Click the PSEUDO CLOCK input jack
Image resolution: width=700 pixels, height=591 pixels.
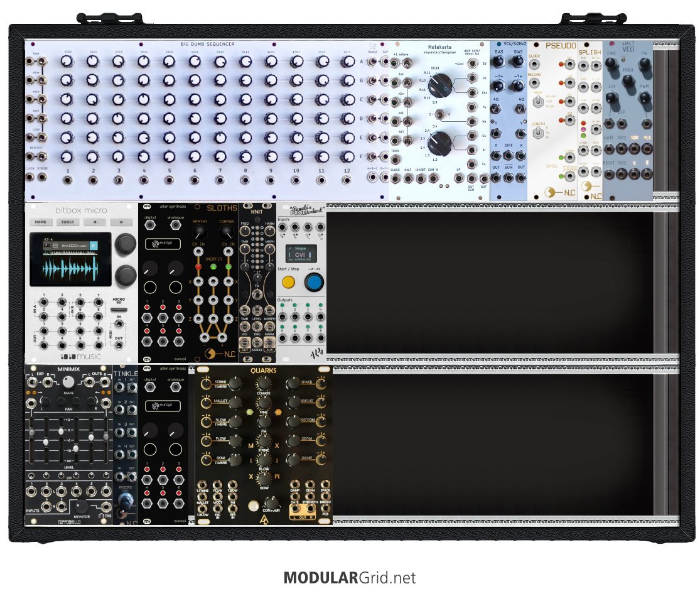click(x=534, y=64)
